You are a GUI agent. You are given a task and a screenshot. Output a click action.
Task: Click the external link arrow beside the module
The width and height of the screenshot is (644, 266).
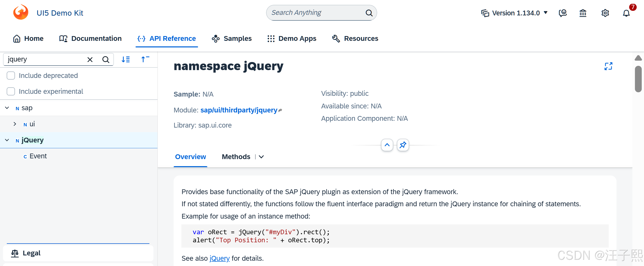tap(280, 110)
